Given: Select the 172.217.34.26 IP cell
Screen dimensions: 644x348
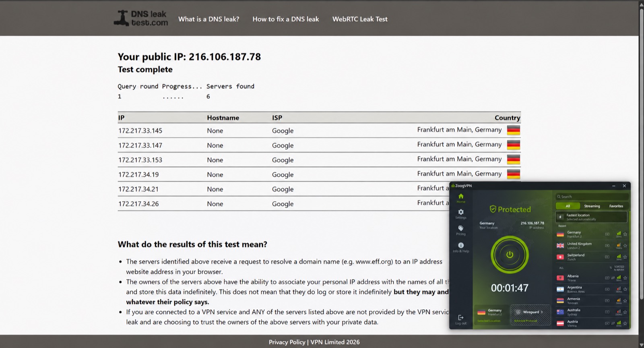Looking at the screenshot, I should click(x=138, y=204).
